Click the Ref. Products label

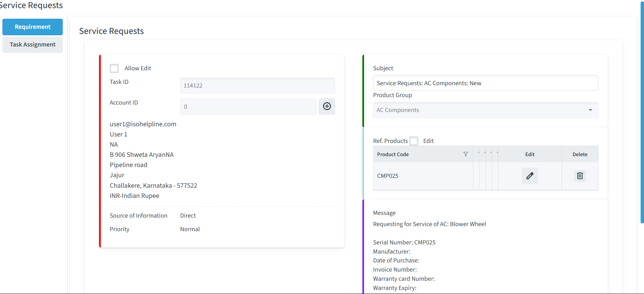pyautogui.click(x=390, y=141)
